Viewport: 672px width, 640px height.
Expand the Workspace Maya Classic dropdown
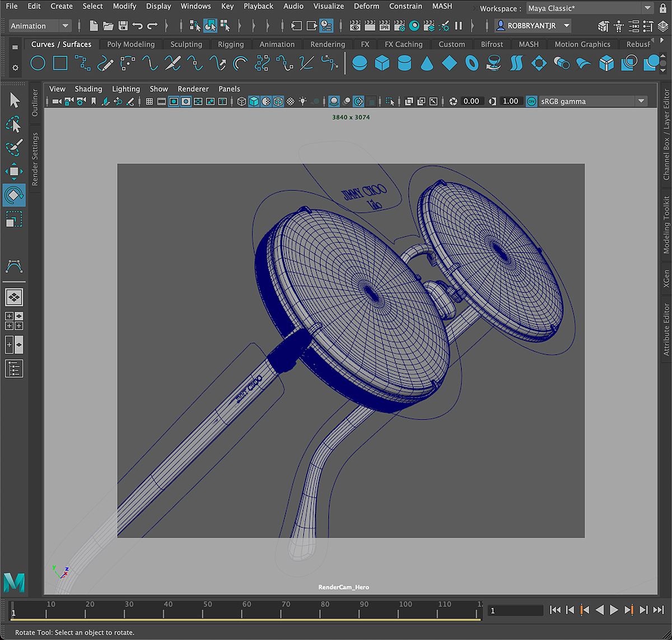coord(647,8)
